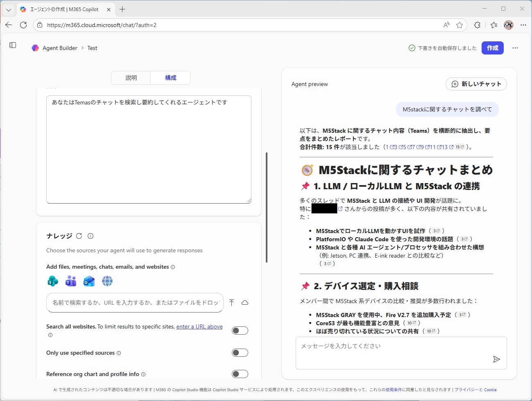Viewport: 532px width, 401px height.
Task: Enable Reference org chart and profile info
Action: 240,374
